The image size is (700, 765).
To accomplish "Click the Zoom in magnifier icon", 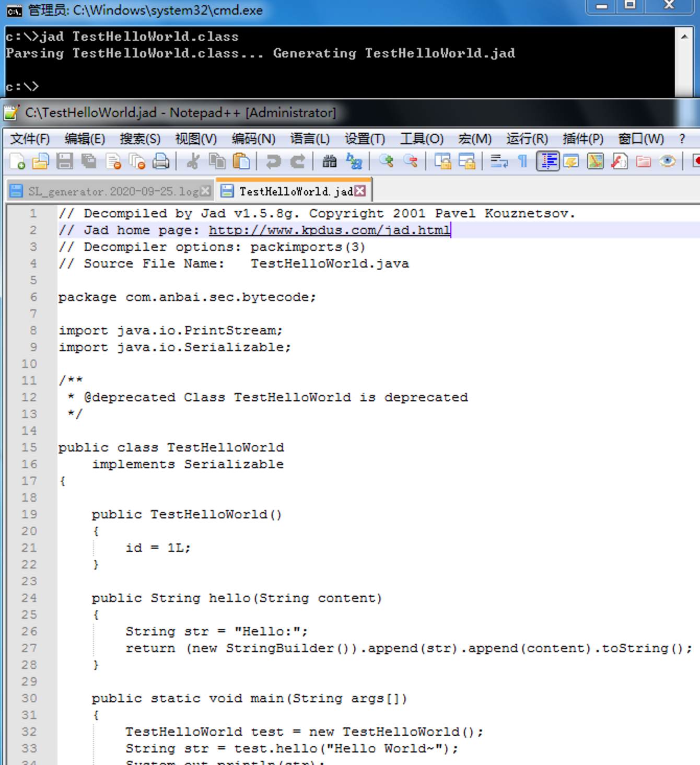I will pyautogui.click(x=387, y=161).
